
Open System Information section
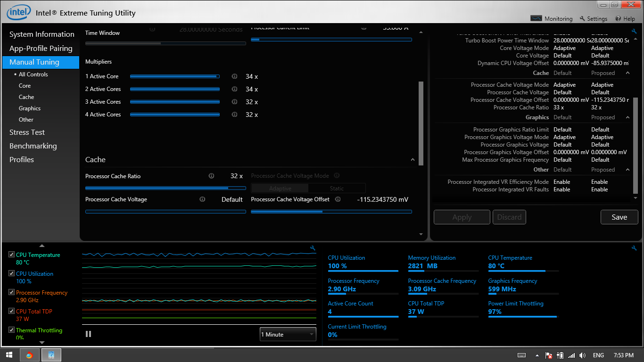click(42, 34)
